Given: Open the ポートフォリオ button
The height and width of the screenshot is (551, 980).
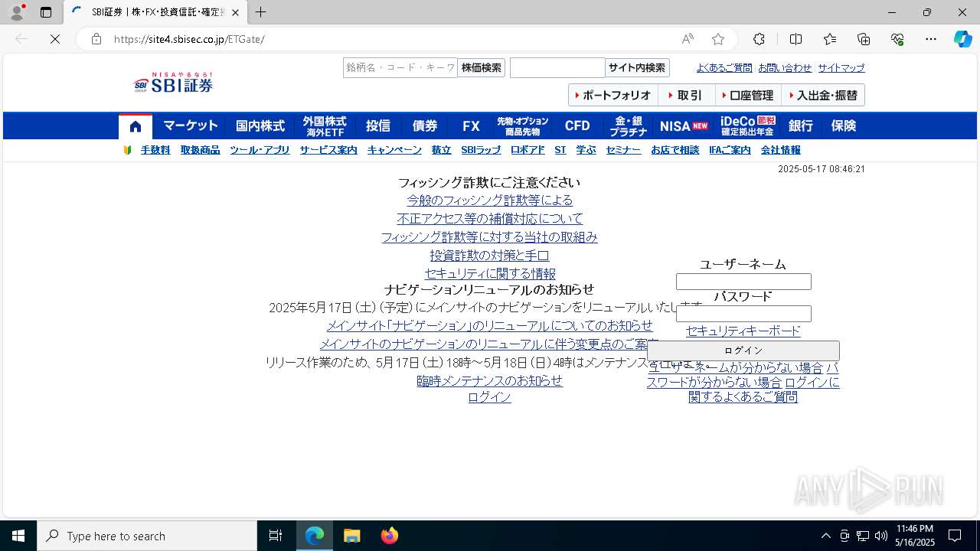Looking at the screenshot, I should point(613,96).
